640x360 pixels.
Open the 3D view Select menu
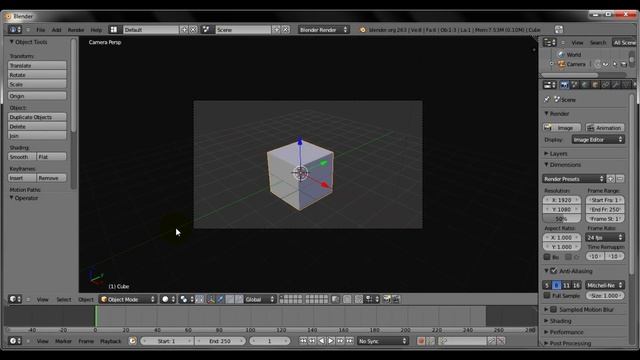pyautogui.click(x=64, y=299)
